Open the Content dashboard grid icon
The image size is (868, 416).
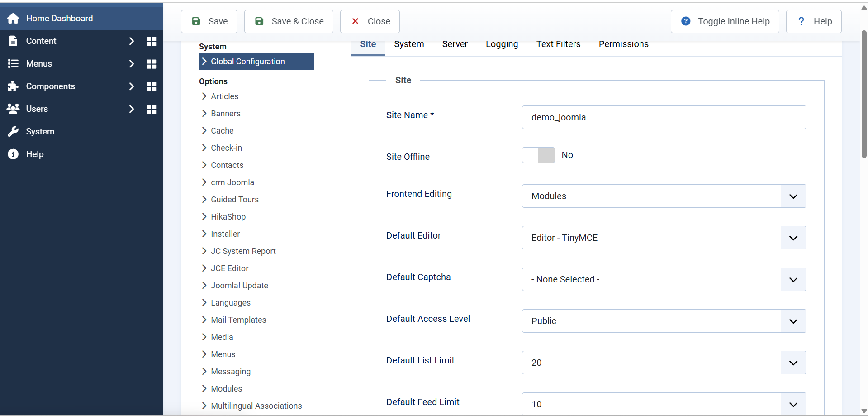coord(152,41)
